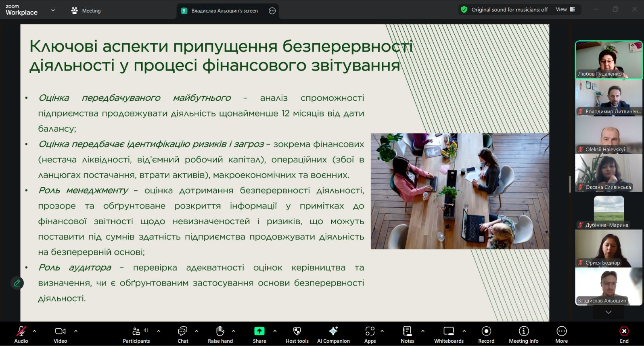644x346 pixels.
Task: Select Орися Боднар's video thumbnail
Action: point(608,248)
